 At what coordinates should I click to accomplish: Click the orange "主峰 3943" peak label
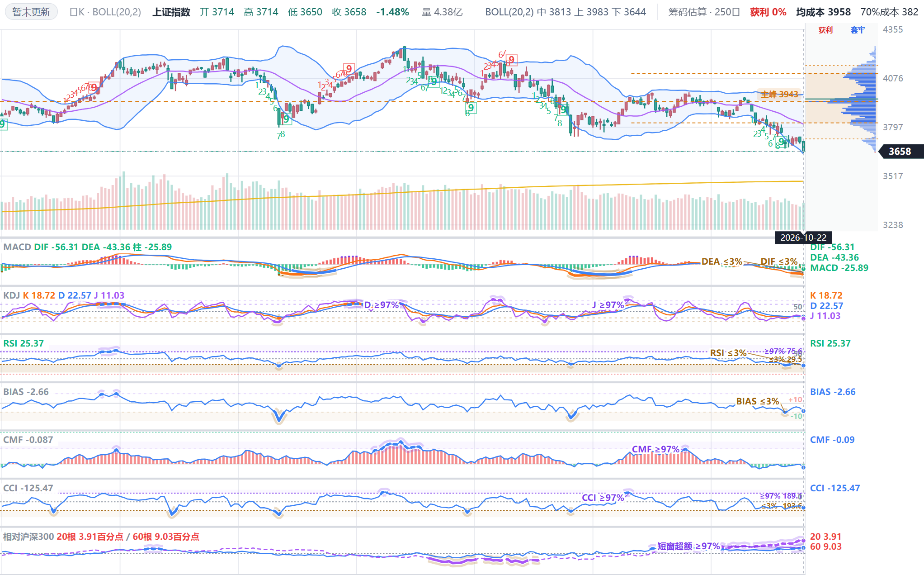(779, 94)
